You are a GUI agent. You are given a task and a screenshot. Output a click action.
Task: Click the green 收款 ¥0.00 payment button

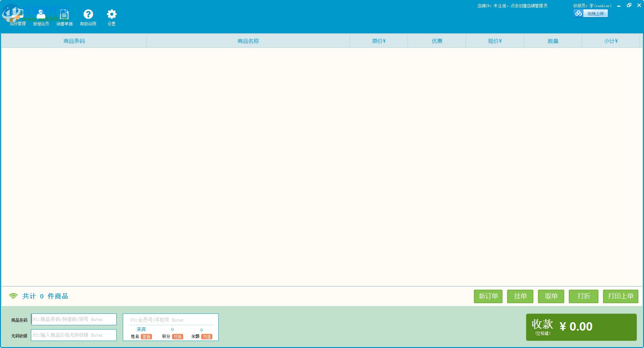[581, 327]
